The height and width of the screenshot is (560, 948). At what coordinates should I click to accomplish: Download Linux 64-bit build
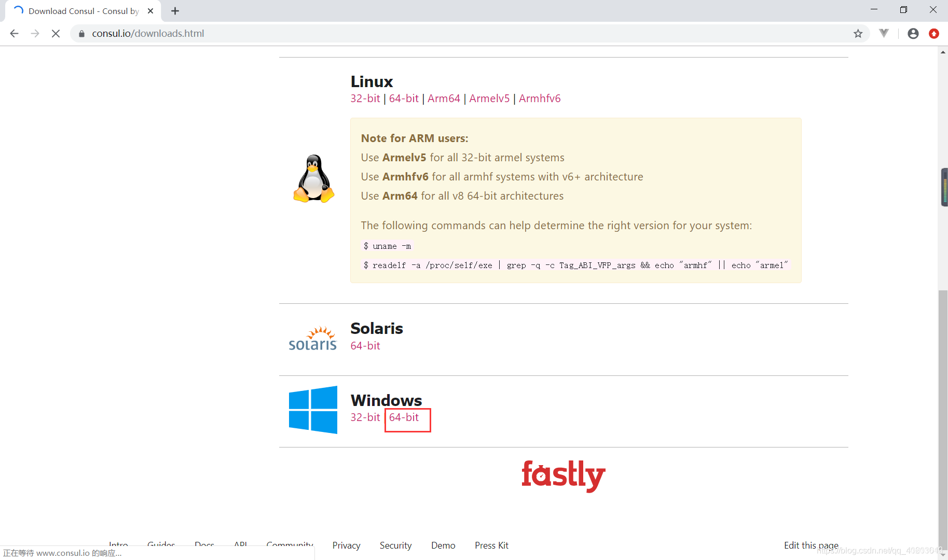(x=404, y=99)
